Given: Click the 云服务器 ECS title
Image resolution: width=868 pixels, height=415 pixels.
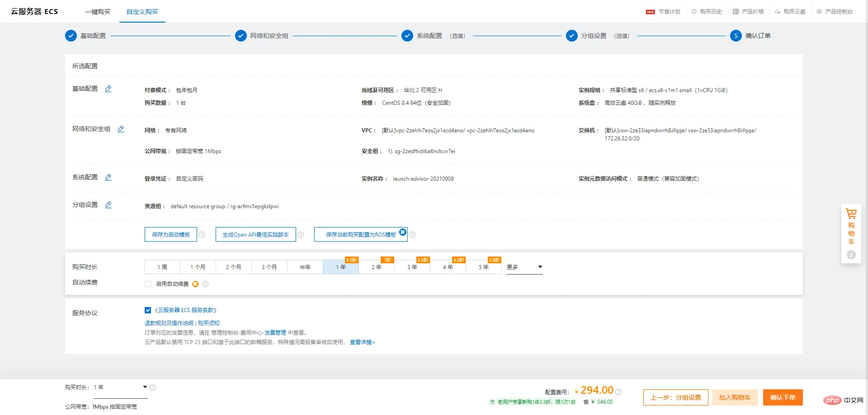Looking at the screenshot, I should click(34, 12).
